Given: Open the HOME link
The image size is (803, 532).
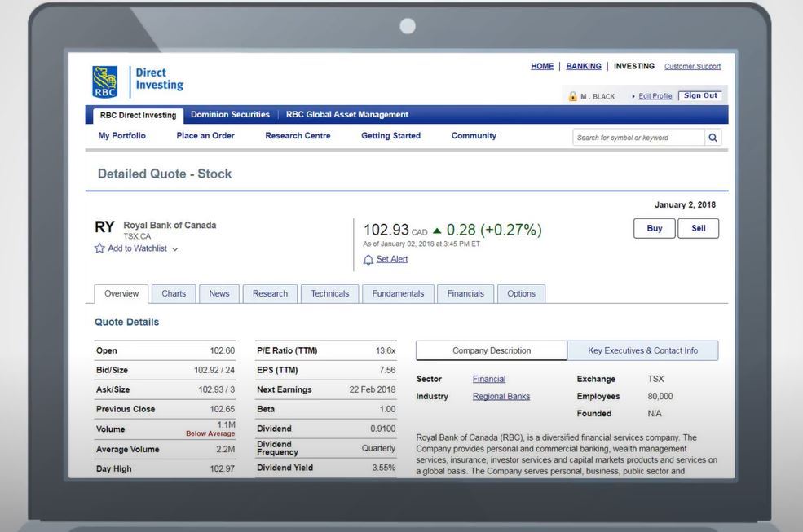Looking at the screenshot, I should [542, 66].
